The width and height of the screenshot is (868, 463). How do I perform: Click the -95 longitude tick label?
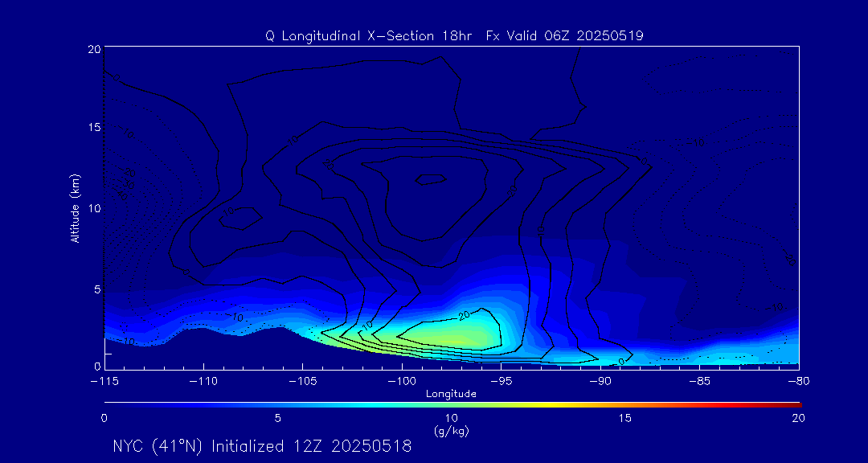coord(501,381)
